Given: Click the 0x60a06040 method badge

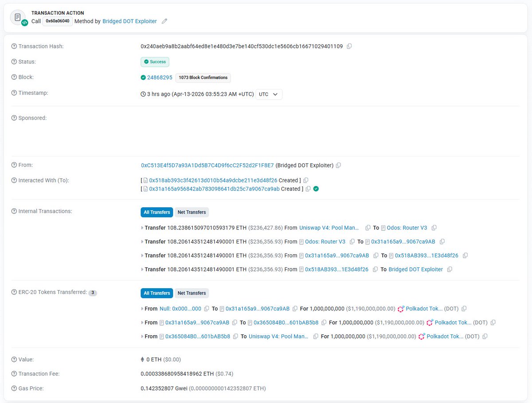Looking at the screenshot, I should [x=58, y=21].
